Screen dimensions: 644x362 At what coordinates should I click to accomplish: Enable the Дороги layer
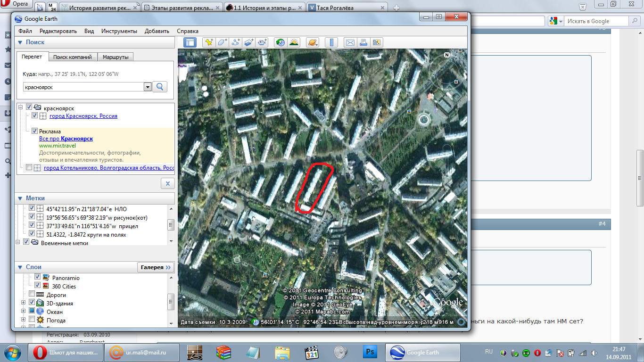point(32,295)
